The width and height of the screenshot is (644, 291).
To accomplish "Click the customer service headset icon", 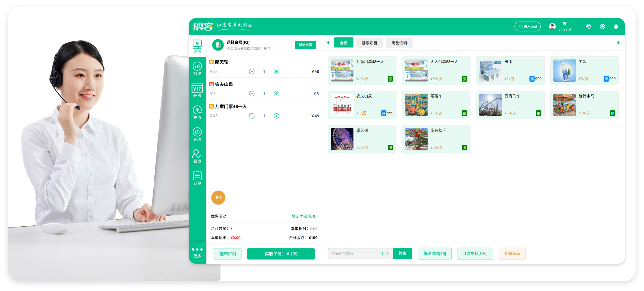I will pos(589,26).
